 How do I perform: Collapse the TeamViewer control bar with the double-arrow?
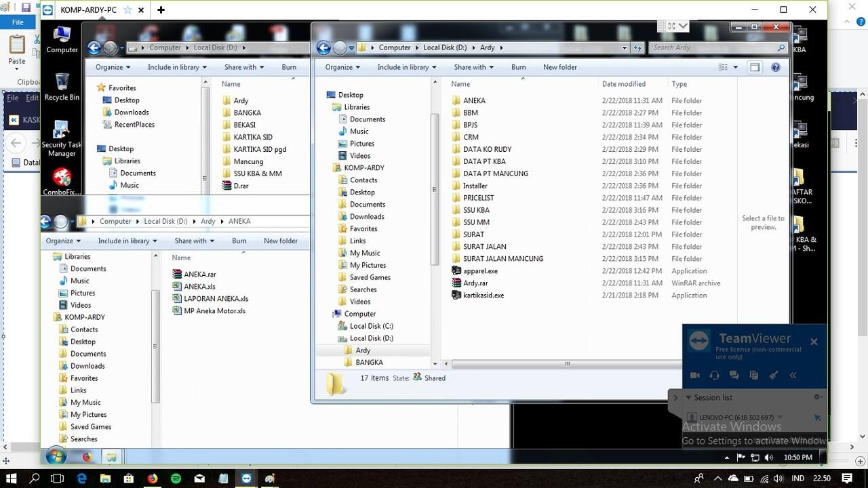(x=793, y=375)
